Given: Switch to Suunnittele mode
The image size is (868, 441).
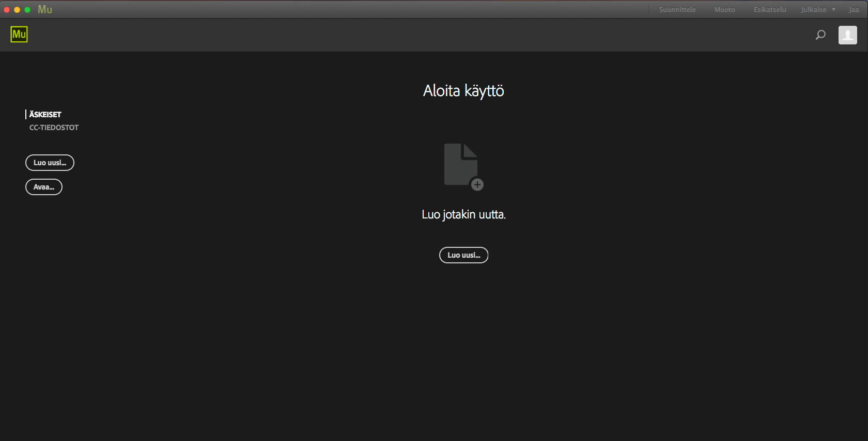Looking at the screenshot, I should tap(677, 10).
